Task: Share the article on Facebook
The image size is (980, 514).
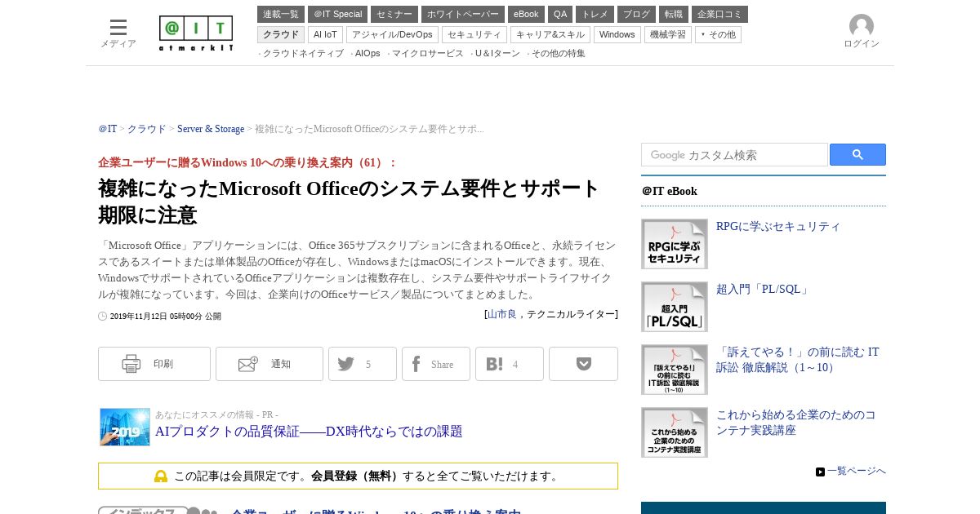Action: tap(436, 364)
